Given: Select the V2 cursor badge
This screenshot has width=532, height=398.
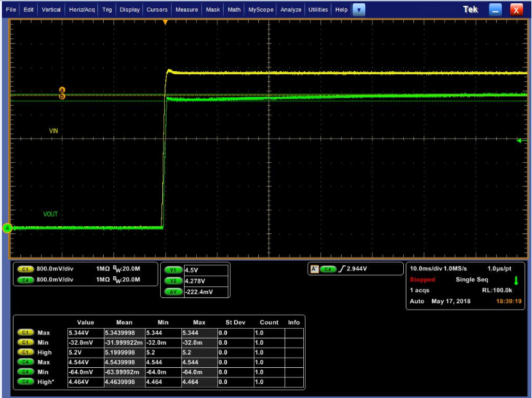Looking at the screenshot, I should pyautogui.click(x=173, y=281).
